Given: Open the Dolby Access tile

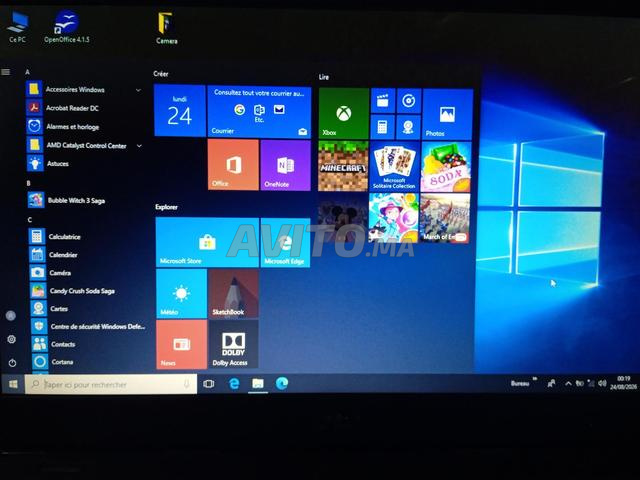Looking at the screenshot, I should coord(233,344).
